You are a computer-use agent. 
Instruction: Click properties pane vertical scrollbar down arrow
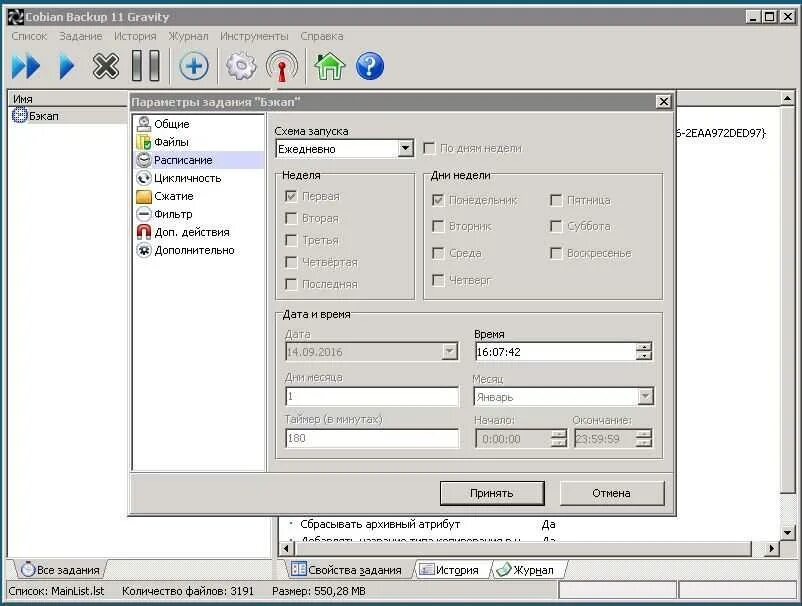(788, 533)
